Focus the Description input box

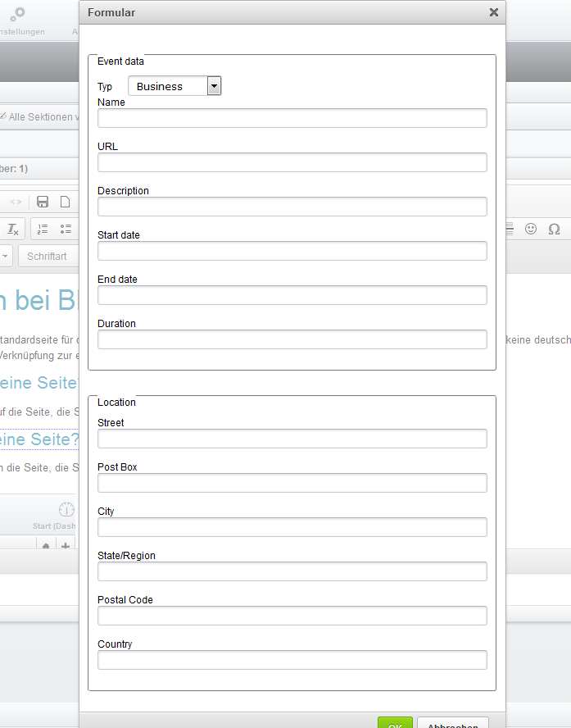pyautogui.click(x=292, y=207)
